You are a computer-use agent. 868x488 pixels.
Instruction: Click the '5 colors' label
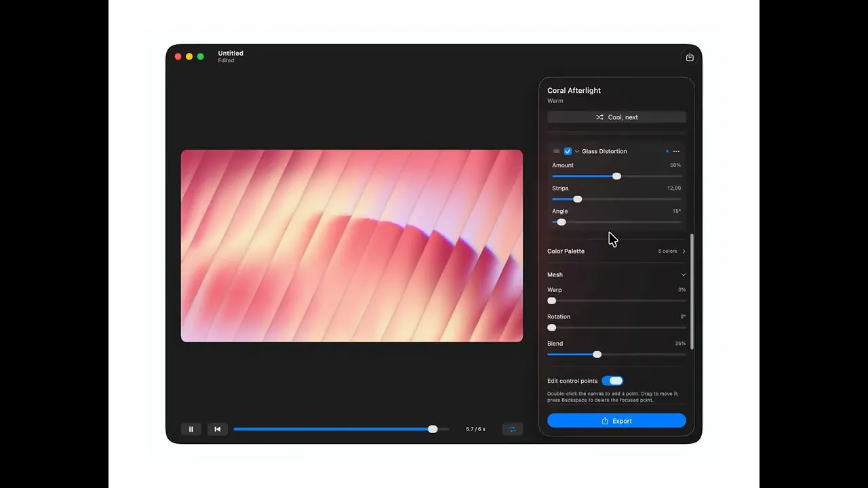point(667,251)
